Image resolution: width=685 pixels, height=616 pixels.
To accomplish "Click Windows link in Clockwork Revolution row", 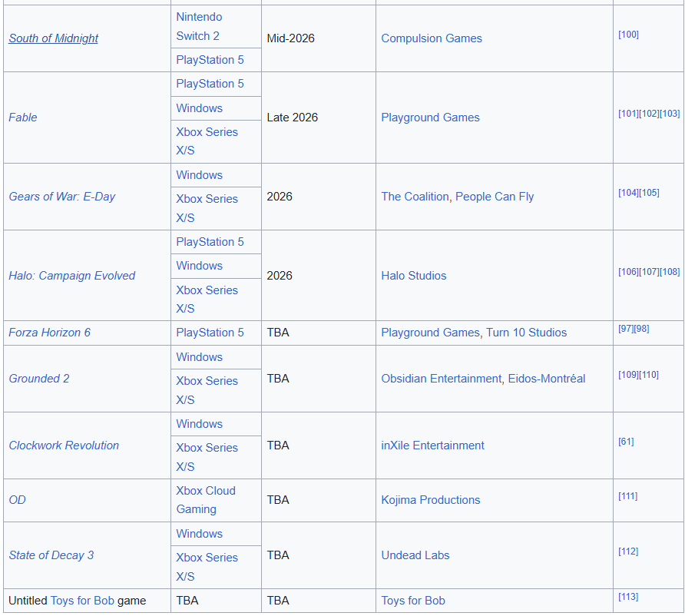I will coord(199,424).
